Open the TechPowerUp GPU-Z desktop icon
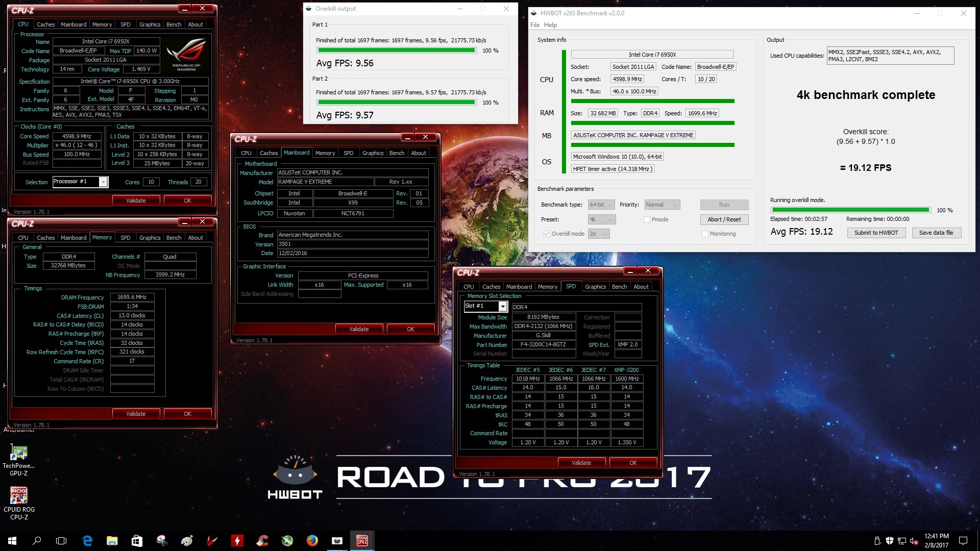This screenshot has height=551, width=980. click(19, 461)
